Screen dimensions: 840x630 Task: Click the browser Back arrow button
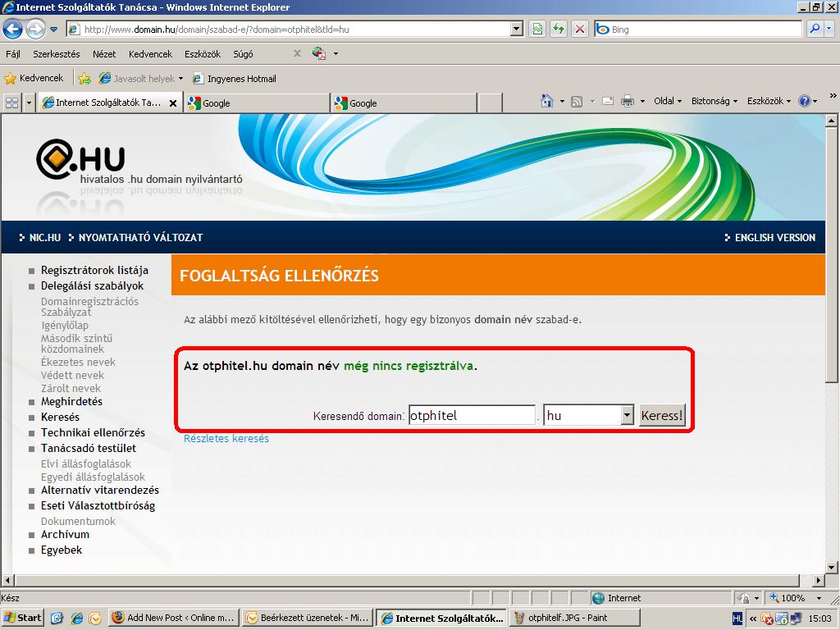point(12,30)
